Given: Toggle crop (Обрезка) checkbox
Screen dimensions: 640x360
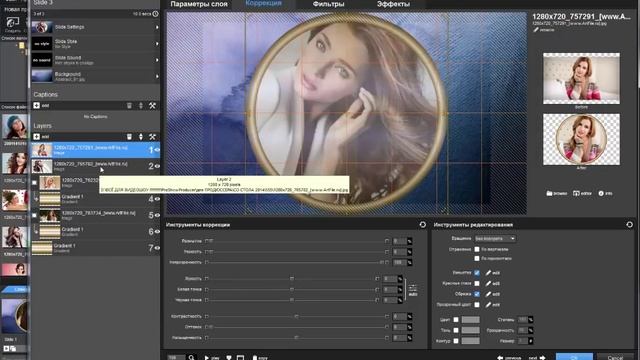Looking at the screenshot, I should click(477, 294).
